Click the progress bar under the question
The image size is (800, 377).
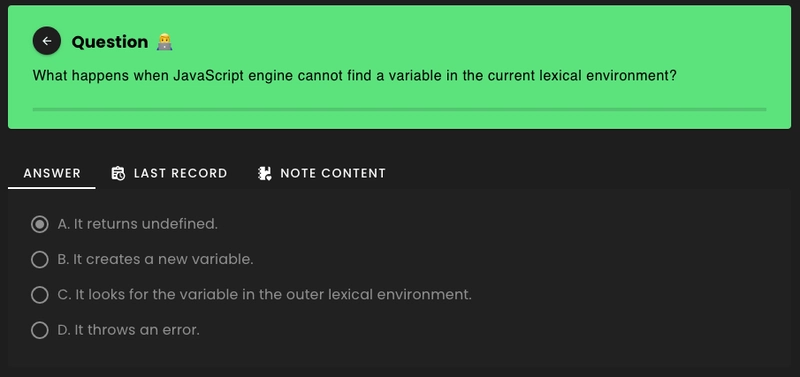click(x=399, y=109)
